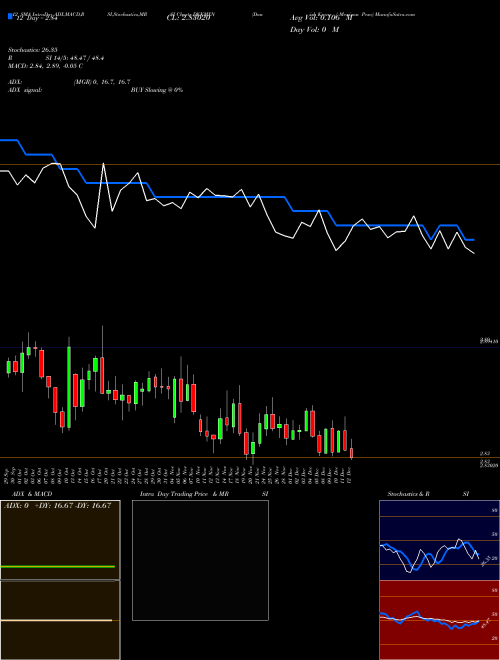Image resolution: width=500 pixels, height=660 pixels.
Task: Click the 'Stochastics & R' panel title
Action: 408,494
